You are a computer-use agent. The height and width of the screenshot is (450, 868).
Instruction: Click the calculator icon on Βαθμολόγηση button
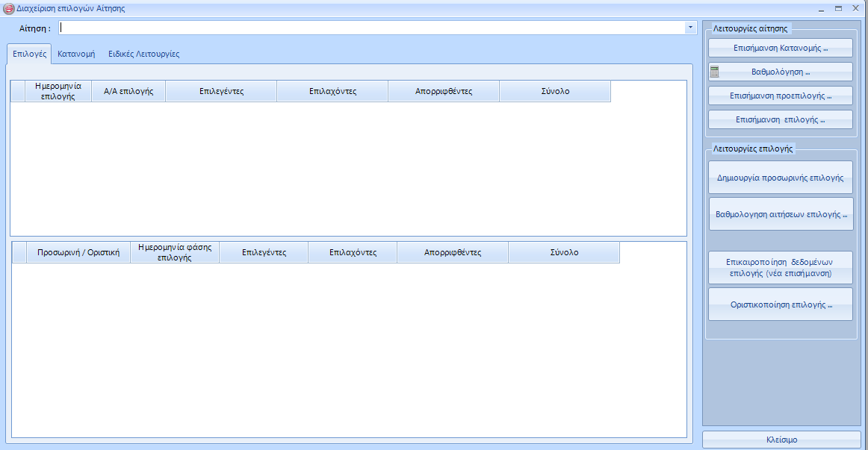(x=715, y=72)
